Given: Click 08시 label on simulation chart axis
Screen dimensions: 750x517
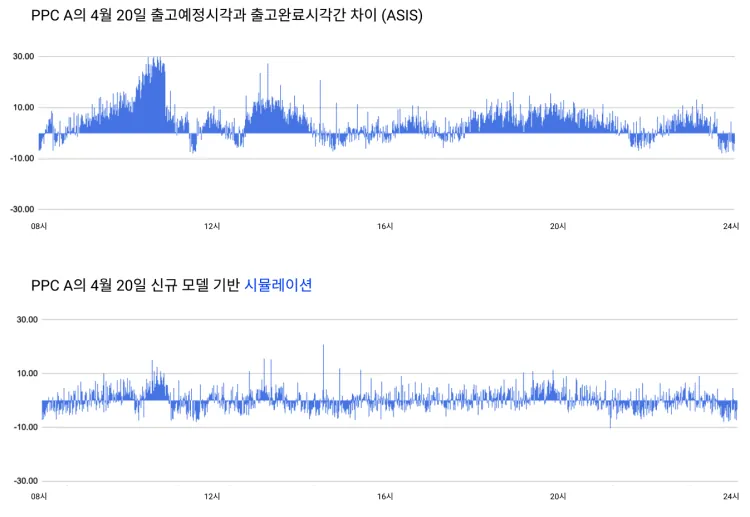Looking at the screenshot, I should point(39,496).
